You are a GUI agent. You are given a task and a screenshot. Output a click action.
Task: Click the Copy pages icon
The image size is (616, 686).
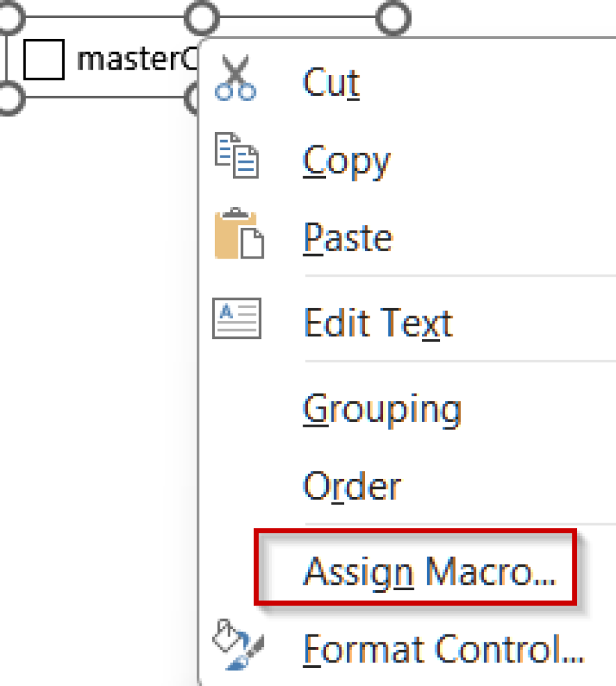tap(236, 157)
